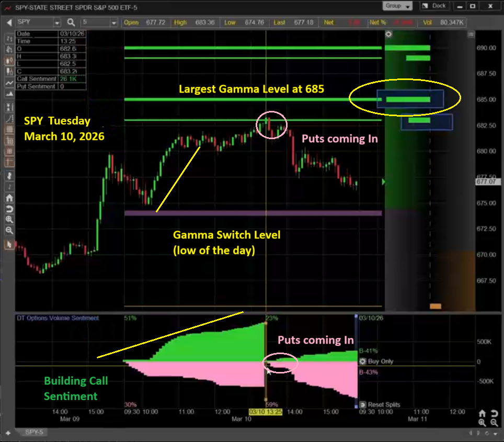The image size is (504, 442).
Task: Click zoom in magnifier on left toolbar
Action: [x=9, y=220]
